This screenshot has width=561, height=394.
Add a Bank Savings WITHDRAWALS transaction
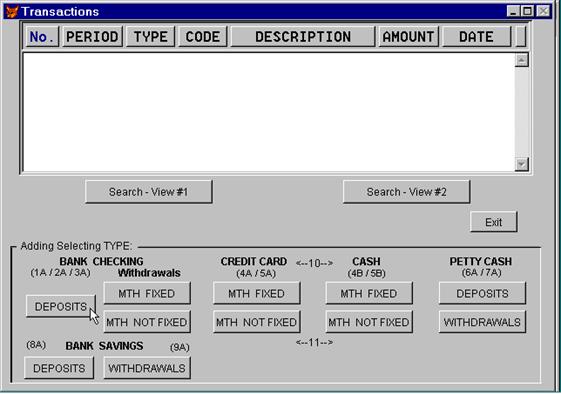(147, 368)
